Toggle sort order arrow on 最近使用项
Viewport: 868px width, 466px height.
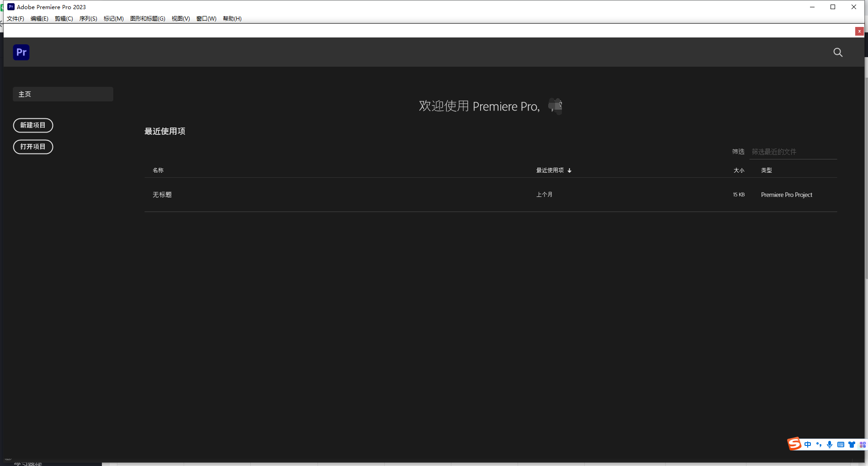(569, 170)
